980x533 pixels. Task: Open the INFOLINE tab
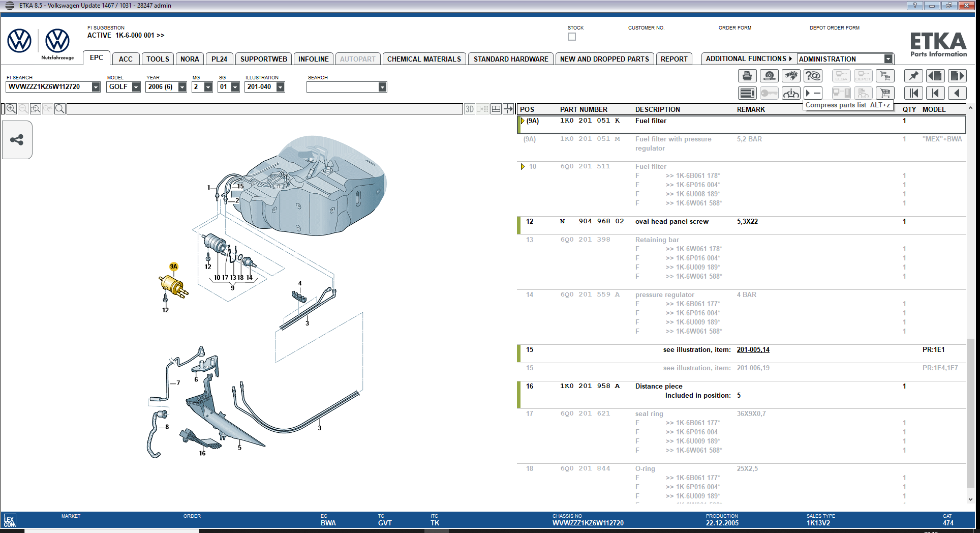pos(313,59)
